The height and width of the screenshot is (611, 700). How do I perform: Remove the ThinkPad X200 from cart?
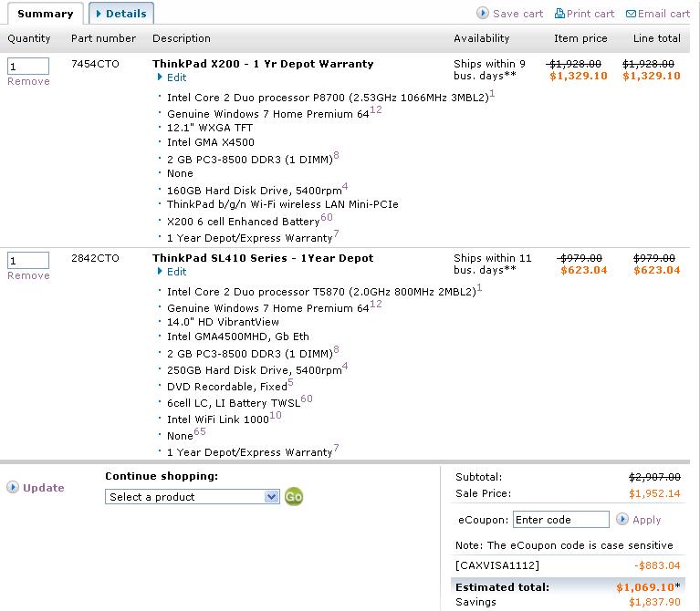pyautogui.click(x=28, y=81)
